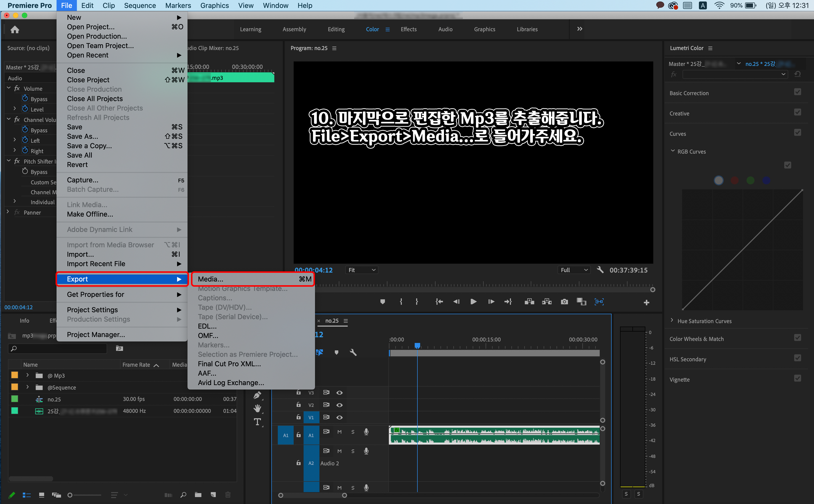Toggle V1 track eye visibility
The width and height of the screenshot is (814, 504).
(x=339, y=417)
